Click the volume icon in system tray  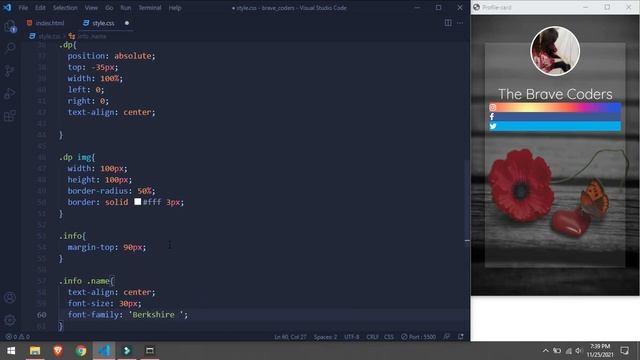tap(578, 351)
